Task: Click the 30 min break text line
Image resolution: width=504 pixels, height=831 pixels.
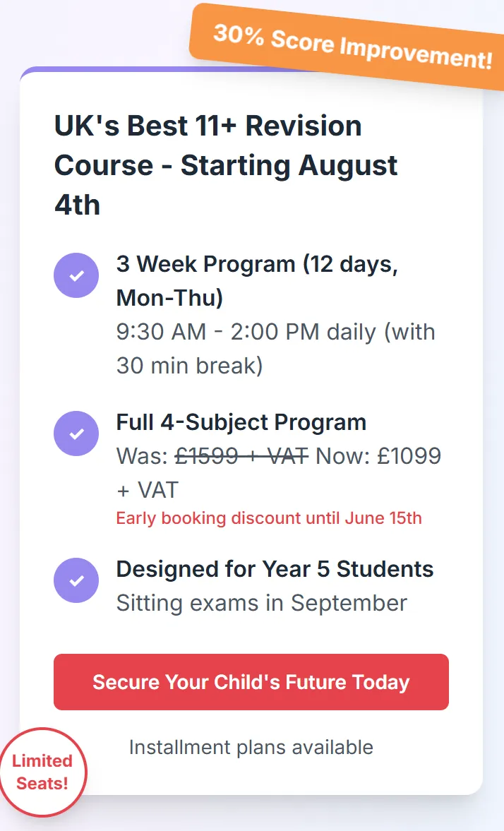Action: 189,366
